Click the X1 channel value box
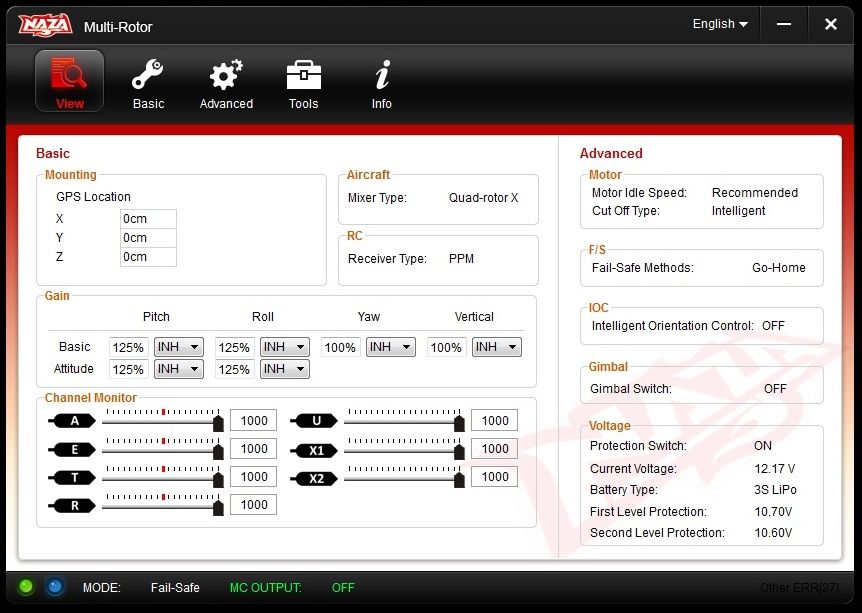The image size is (862, 613). pyautogui.click(x=495, y=449)
